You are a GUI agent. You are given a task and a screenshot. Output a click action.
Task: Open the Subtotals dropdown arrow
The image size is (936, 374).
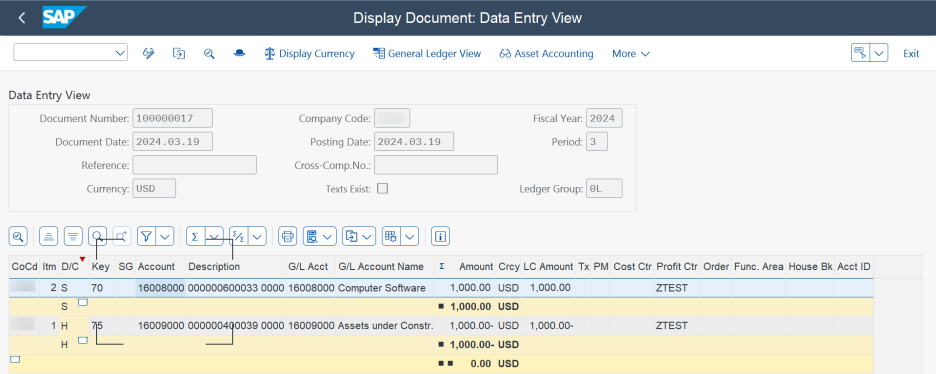[257, 236]
